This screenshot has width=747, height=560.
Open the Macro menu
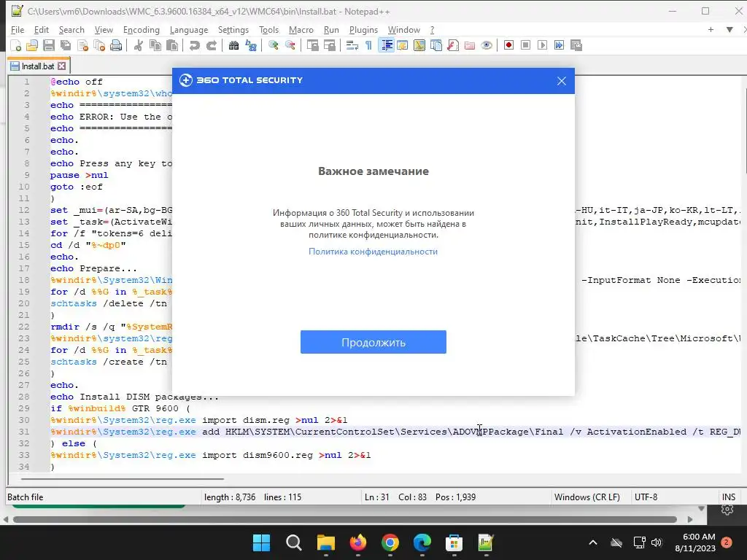301,29
